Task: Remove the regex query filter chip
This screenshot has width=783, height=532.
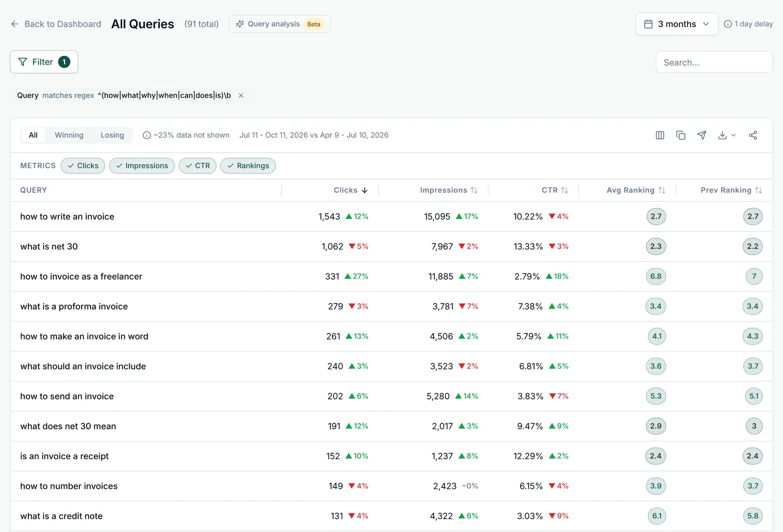Action: 241,95
